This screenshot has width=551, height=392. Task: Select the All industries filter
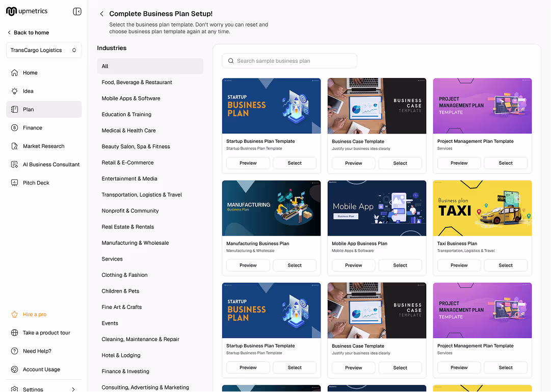[150, 66]
